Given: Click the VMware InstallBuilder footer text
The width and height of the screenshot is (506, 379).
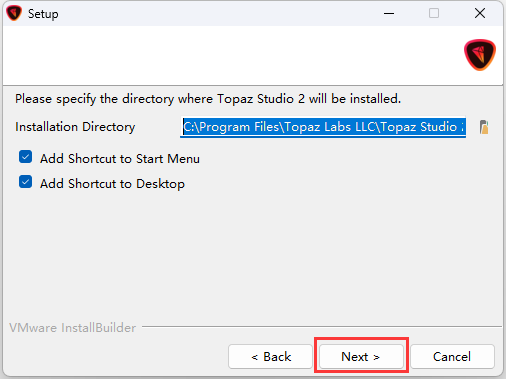Looking at the screenshot, I should [73, 328].
